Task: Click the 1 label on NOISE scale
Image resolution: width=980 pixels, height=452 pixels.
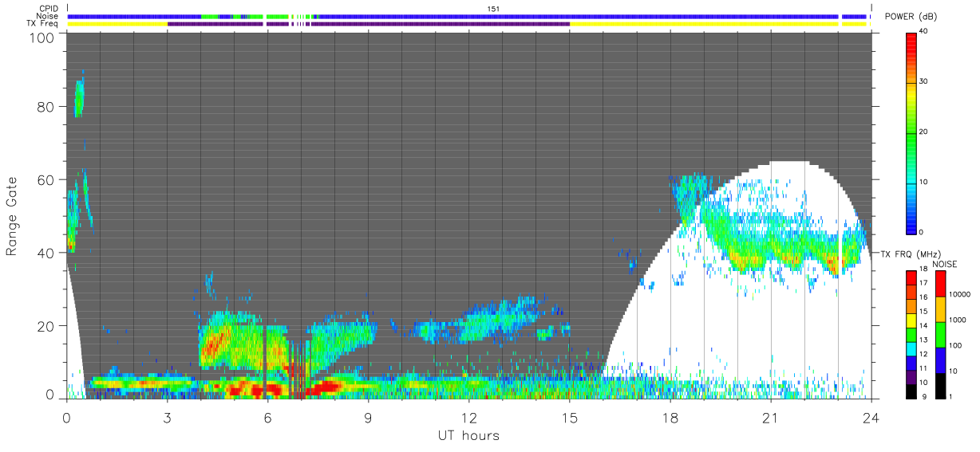Action: click(x=952, y=395)
